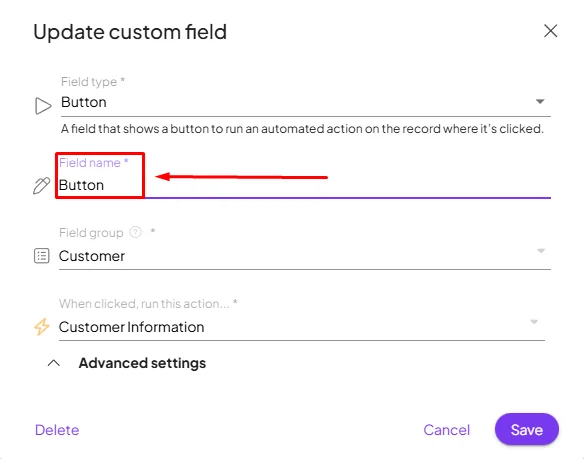Click the Advanced settings heading
Screen dimensions: 584x459
(x=142, y=363)
